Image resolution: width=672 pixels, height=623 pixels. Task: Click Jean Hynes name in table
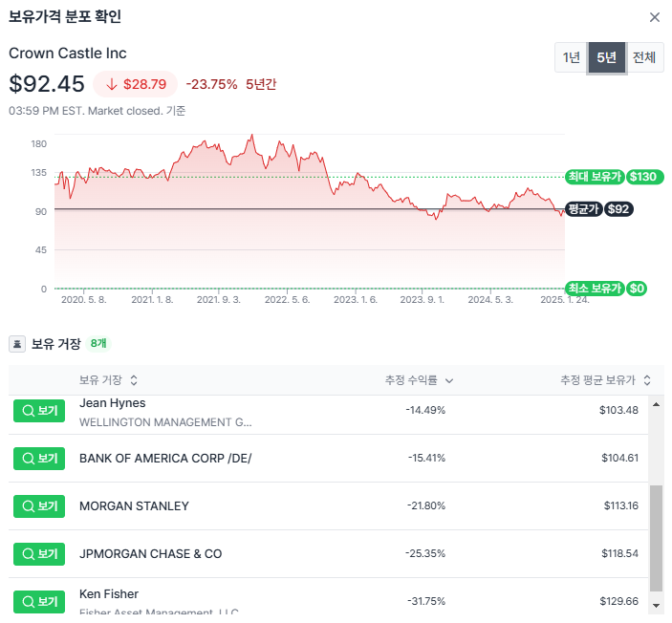point(112,403)
